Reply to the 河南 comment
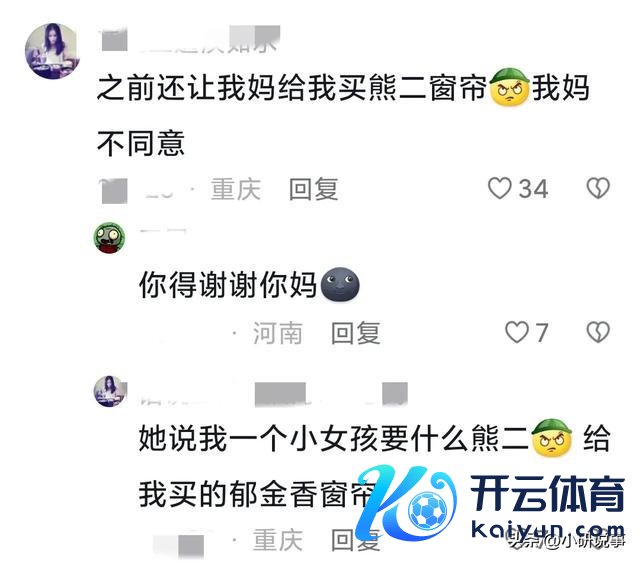Image resolution: width=640 pixels, height=563 pixels. (356, 333)
